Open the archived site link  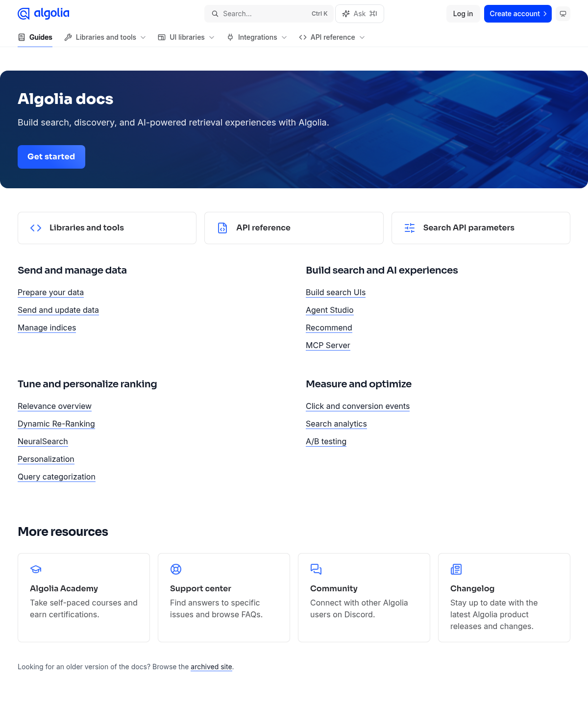click(211, 667)
